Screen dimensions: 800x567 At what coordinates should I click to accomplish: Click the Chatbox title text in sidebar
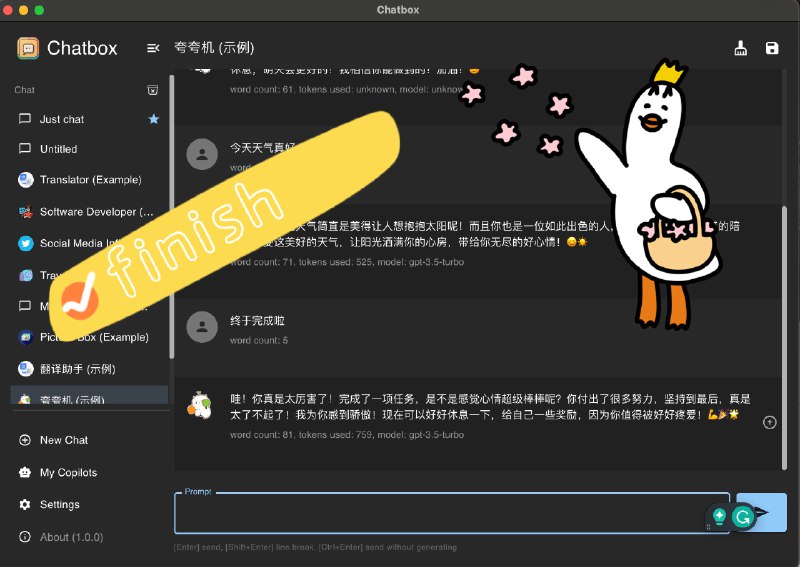click(x=82, y=48)
